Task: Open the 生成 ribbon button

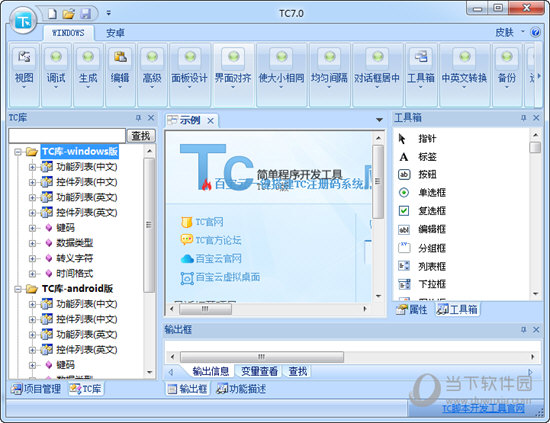Action: 88,75
